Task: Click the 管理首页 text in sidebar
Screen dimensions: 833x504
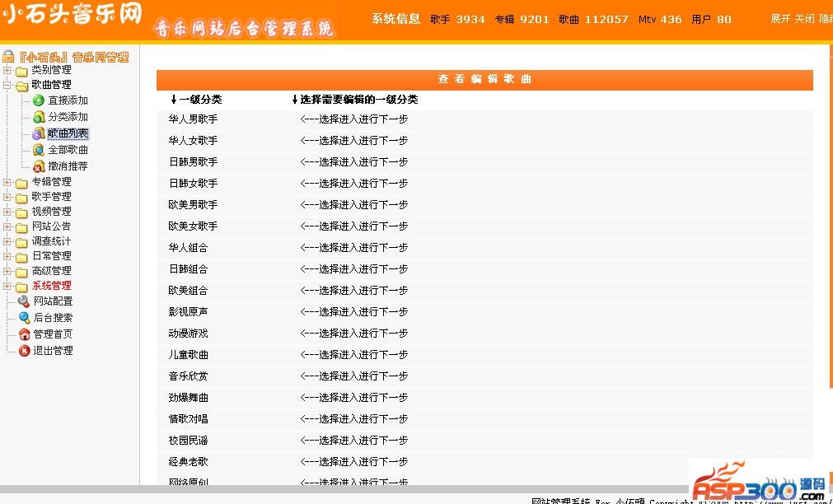Action: [53, 334]
